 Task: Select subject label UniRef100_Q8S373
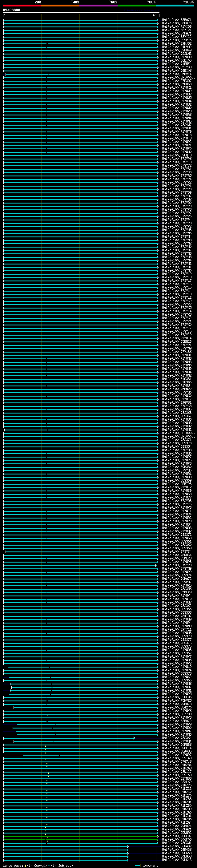coord(177,674)
